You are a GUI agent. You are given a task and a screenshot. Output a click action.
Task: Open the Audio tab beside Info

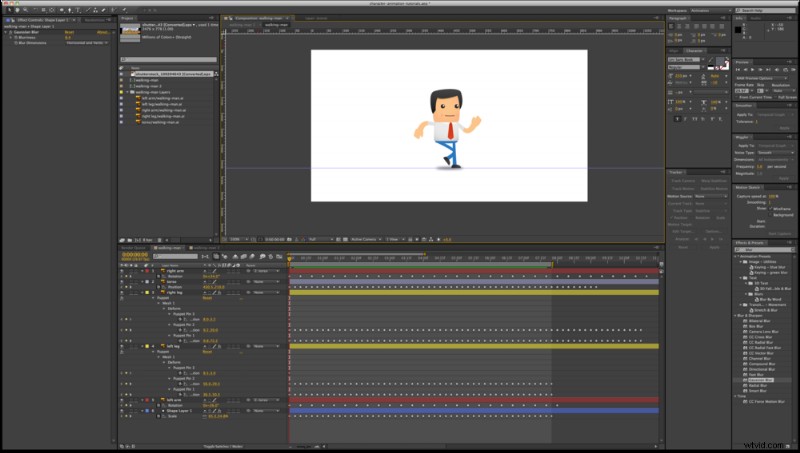(x=756, y=18)
